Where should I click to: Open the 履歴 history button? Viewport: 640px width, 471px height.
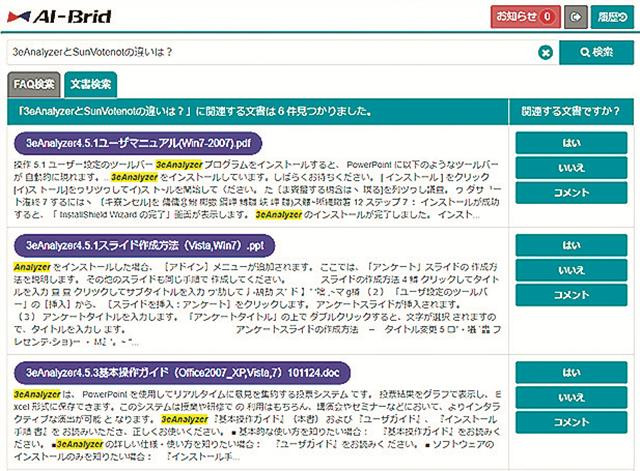[612, 17]
